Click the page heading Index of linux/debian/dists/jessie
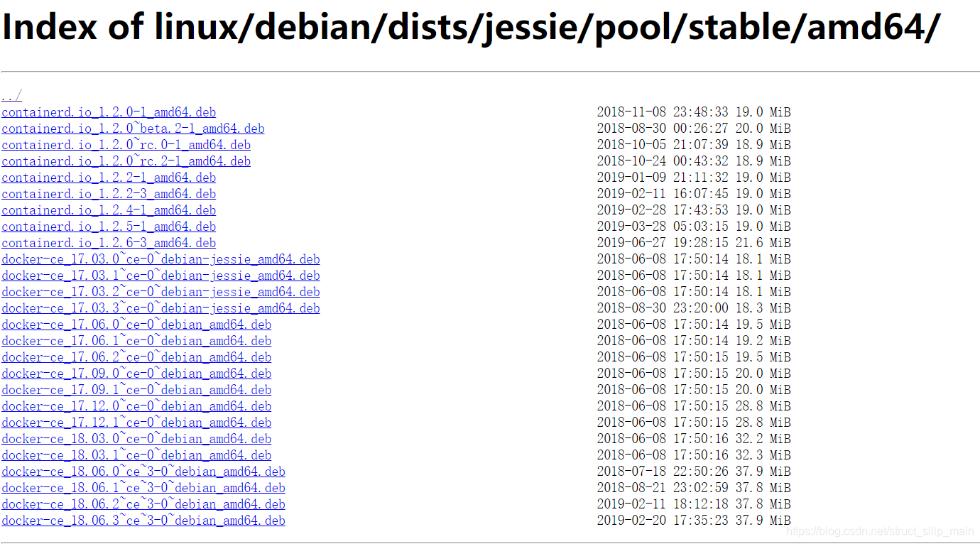This screenshot has height=544, width=980. 472,28
